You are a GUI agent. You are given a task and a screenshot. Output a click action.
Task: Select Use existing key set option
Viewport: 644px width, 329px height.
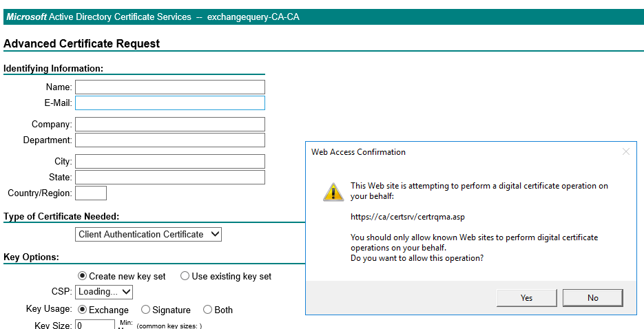pyautogui.click(x=185, y=276)
